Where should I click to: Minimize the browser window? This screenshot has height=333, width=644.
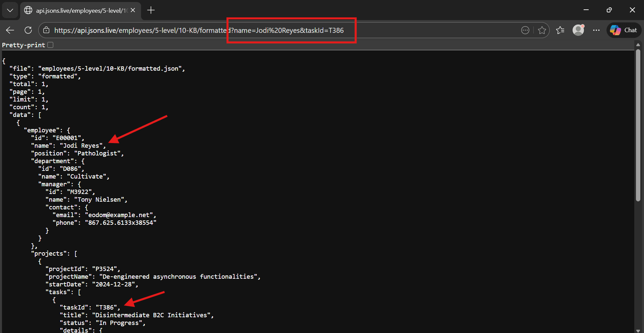(x=586, y=10)
